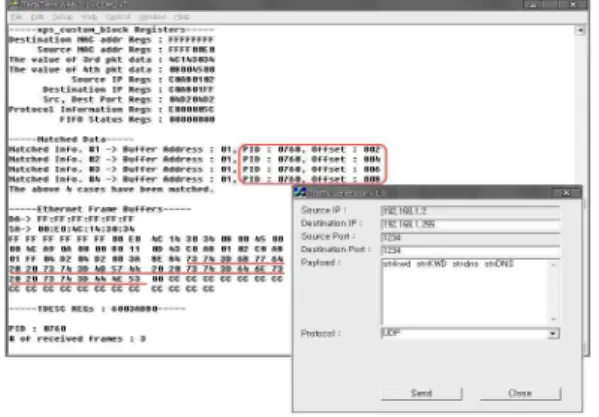Click the 'Matched Data' heading line
Viewport: 599px width, 417px height.
click(71, 139)
